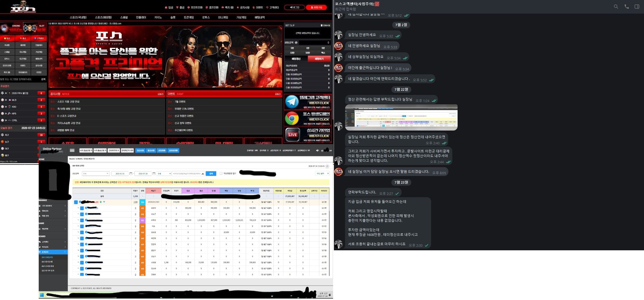The image size is (644, 300).
Task: Open the statistics screenshot thumbnail in the Telegram chat
Action: [x=401, y=117]
